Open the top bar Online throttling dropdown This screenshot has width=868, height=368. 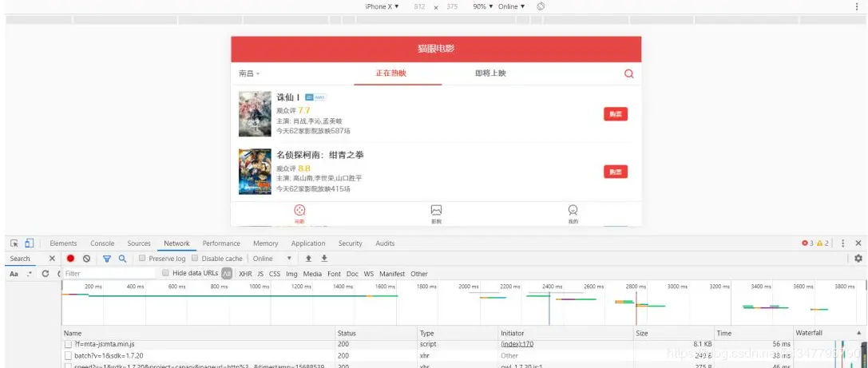click(512, 6)
